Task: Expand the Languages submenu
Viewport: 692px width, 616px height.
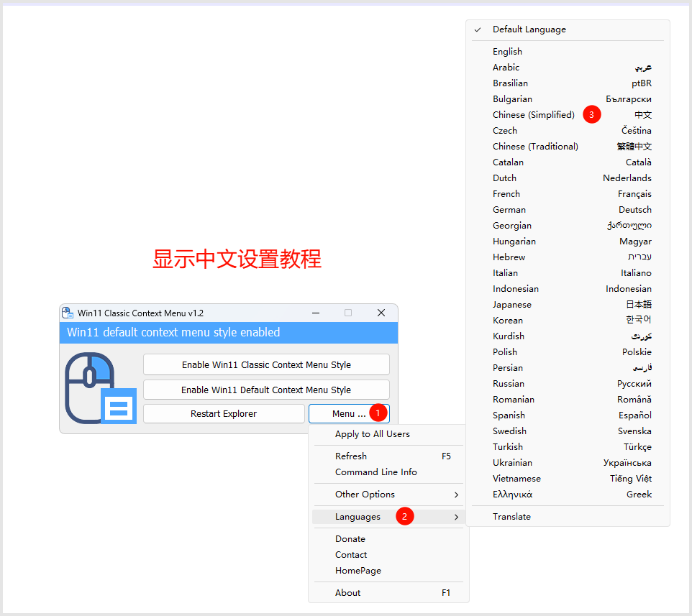Action: click(x=358, y=517)
